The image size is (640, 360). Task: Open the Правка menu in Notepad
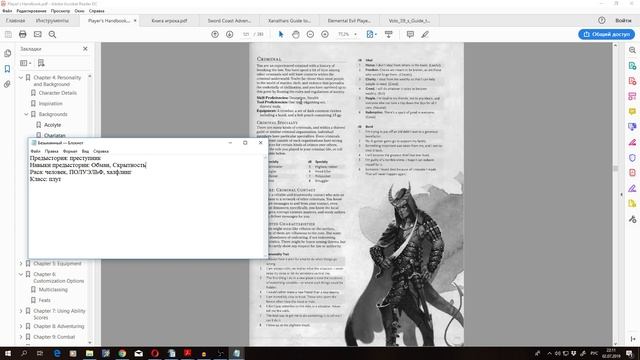51,151
